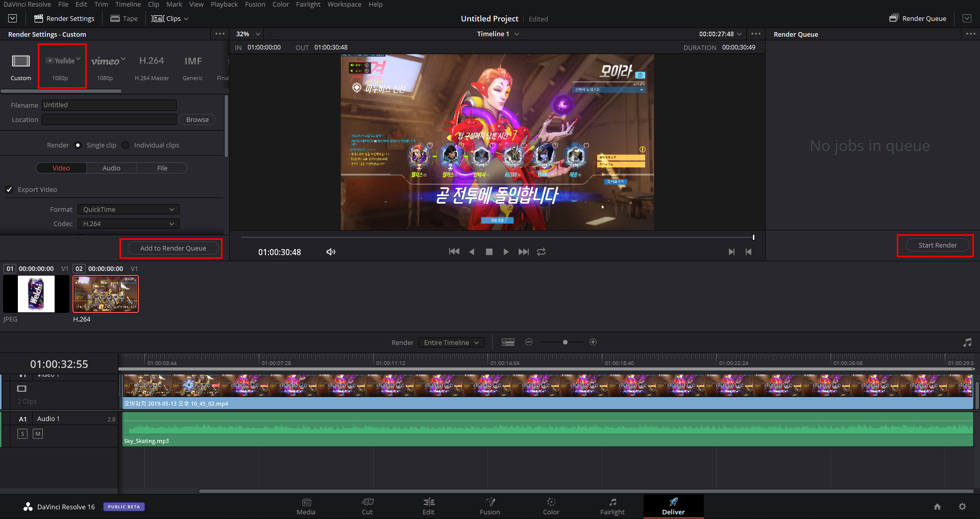Screen dimensions: 980x519
Task: Expand the Codec H.264 dropdown
Action: pyautogui.click(x=129, y=224)
